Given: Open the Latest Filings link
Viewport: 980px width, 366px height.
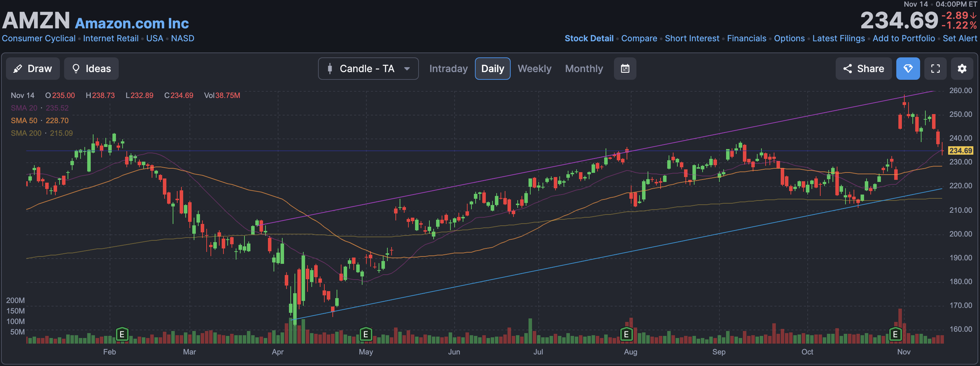Looking at the screenshot, I should 838,38.
